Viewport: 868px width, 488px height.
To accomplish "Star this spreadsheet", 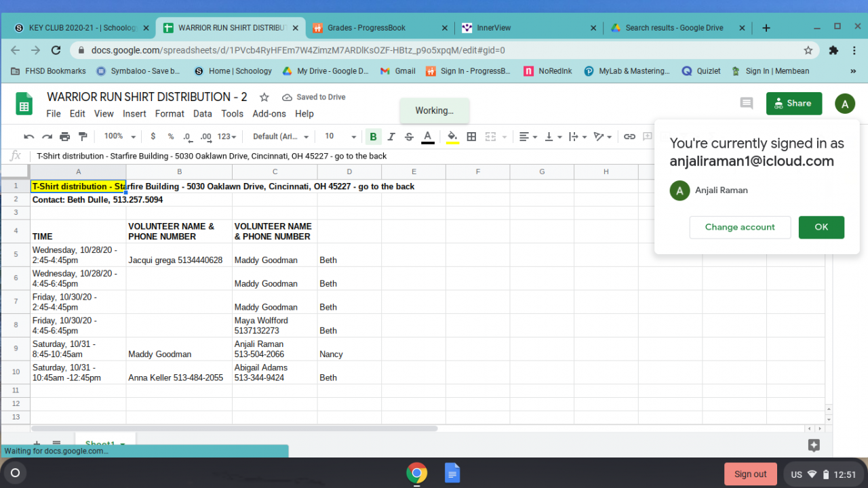I will tap(264, 97).
